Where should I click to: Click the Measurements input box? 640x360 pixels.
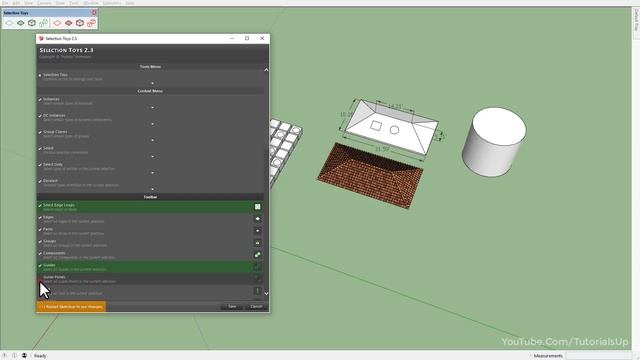tap(599, 356)
